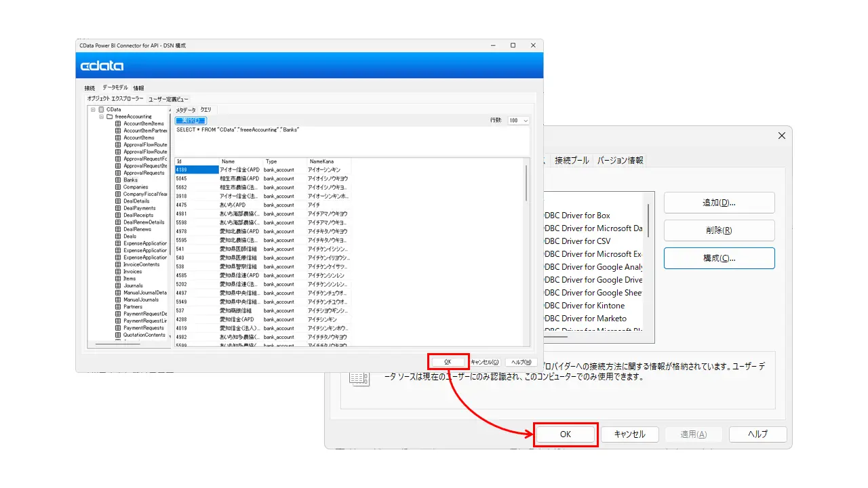The width and height of the screenshot is (868, 488).
Task: Click the table icon beside QuotationContents
Action: pyautogui.click(x=118, y=335)
